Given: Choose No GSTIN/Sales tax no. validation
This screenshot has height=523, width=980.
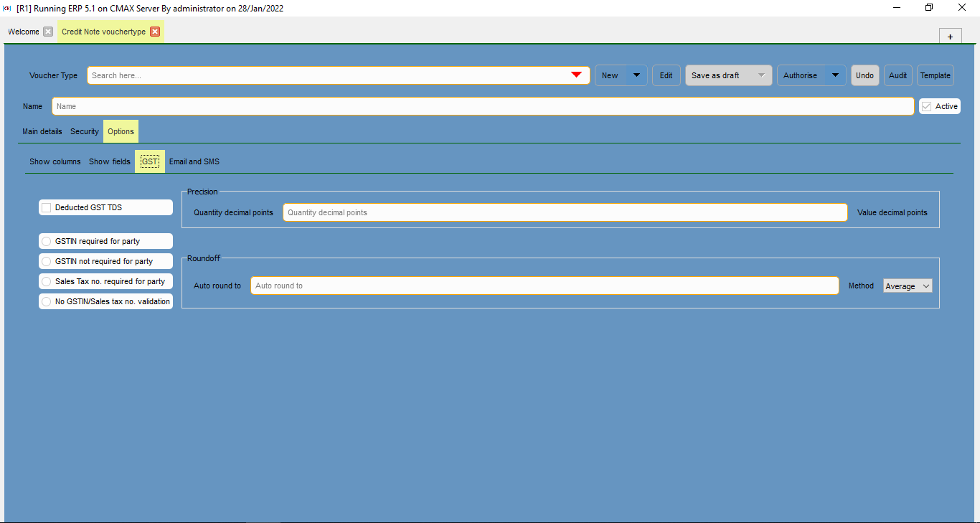Looking at the screenshot, I should (47, 301).
